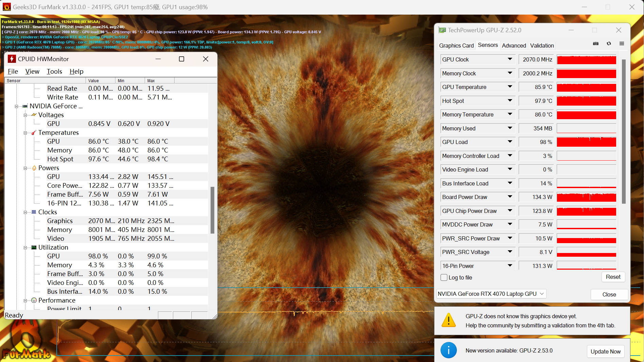Maximize the HWMonitor window

[x=182, y=59]
